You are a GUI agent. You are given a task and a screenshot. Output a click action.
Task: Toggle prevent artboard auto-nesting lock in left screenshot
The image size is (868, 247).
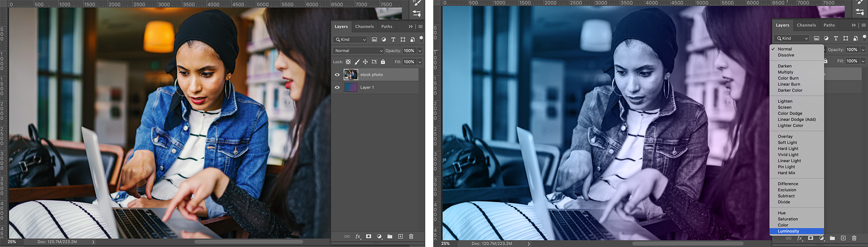(x=374, y=62)
